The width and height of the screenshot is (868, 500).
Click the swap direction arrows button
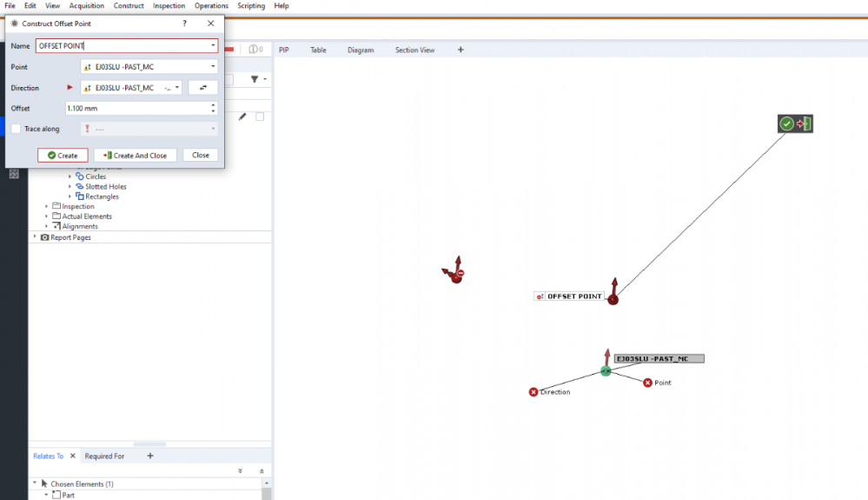[x=202, y=88]
